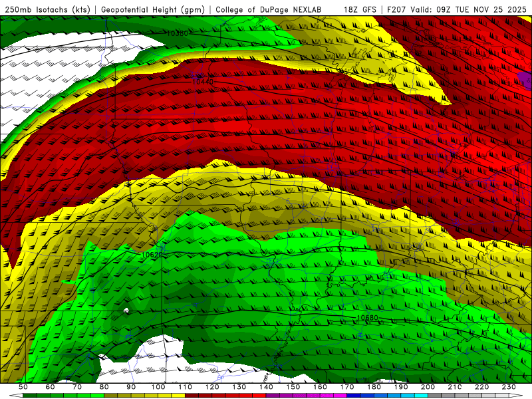The image size is (532, 399).
Task: Click the legend value 220
Action: pyautogui.click(x=481, y=387)
